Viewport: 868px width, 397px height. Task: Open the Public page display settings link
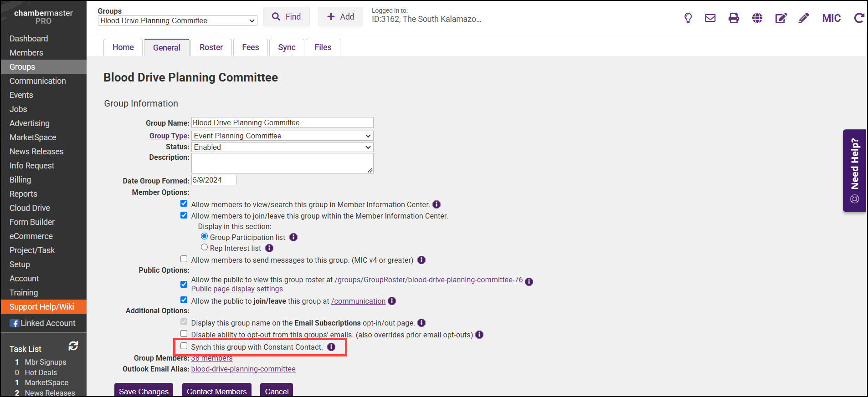pyautogui.click(x=237, y=289)
